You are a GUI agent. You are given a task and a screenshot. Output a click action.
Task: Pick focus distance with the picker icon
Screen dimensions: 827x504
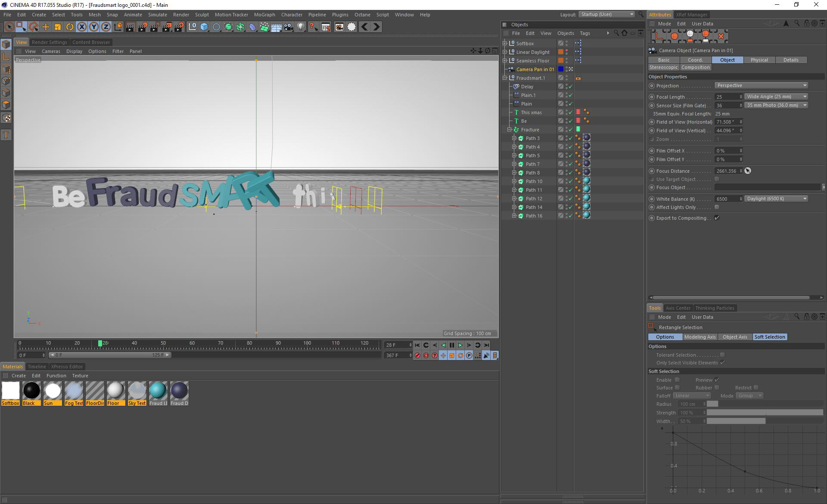[x=748, y=171]
